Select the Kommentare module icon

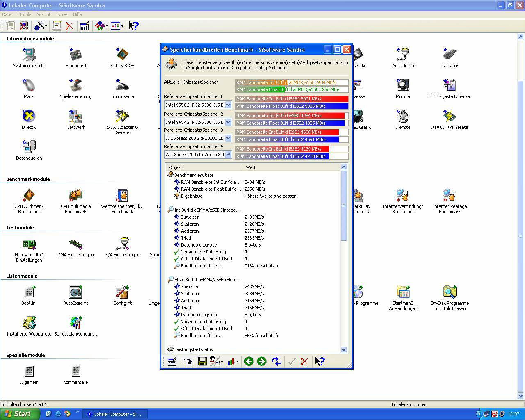click(75, 375)
